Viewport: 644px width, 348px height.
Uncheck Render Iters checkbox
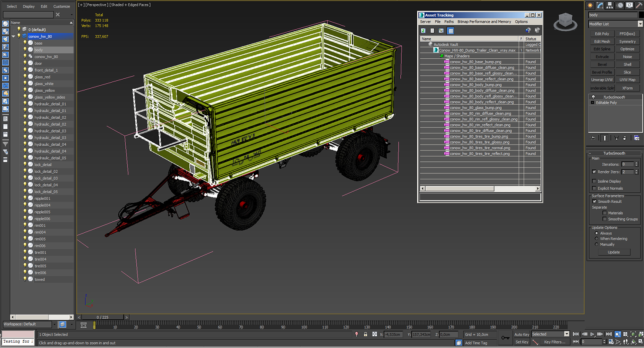[x=594, y=172]
